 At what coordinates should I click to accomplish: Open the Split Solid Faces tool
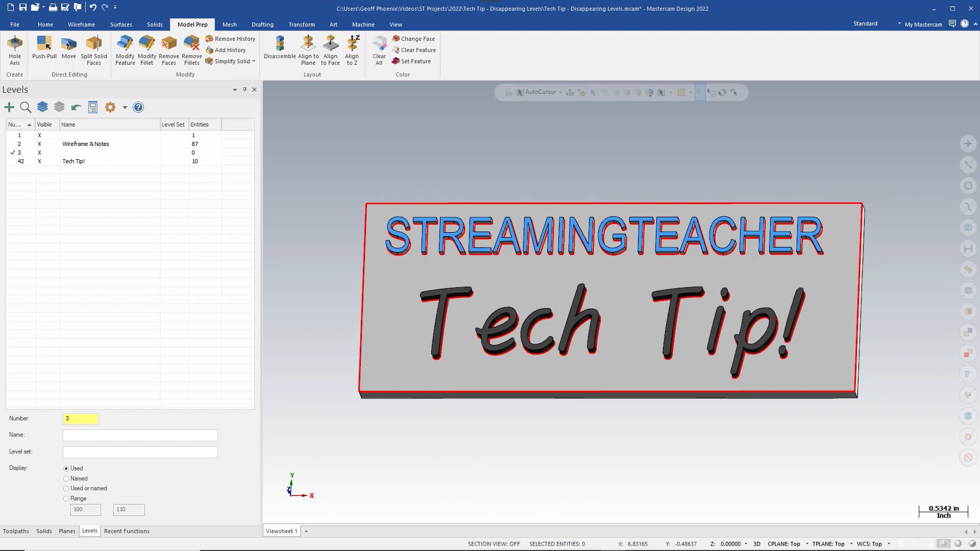[x=94, y=51]
